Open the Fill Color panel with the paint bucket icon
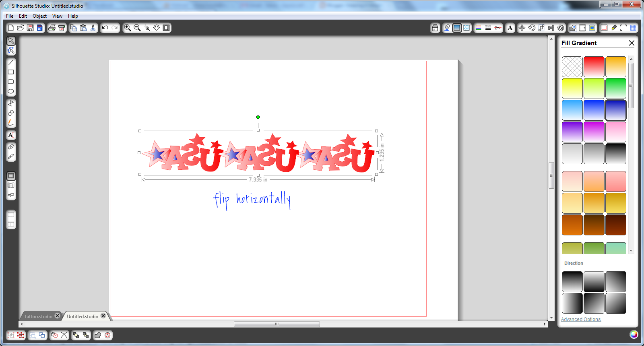Screen dimensions: 644x346 pyautogui.click(x=447, y=28)
